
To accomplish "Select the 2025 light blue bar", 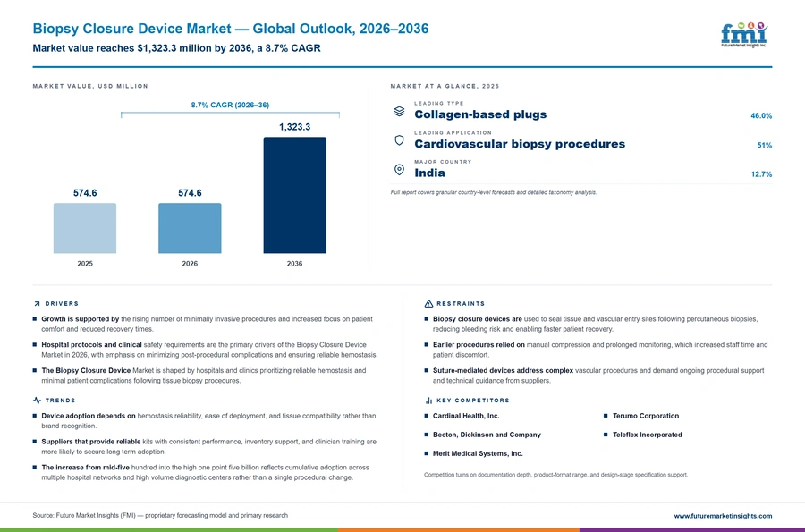I will point(85,228).
